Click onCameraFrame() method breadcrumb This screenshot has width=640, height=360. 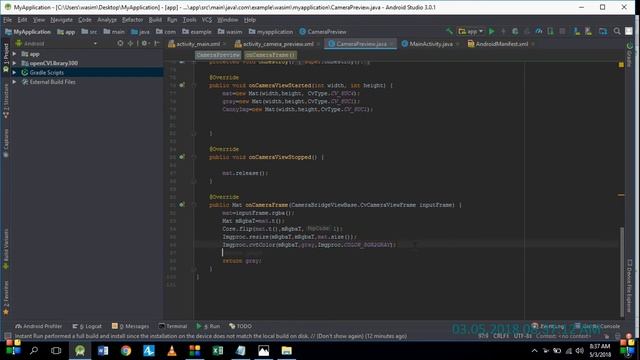tap(270, 55)
